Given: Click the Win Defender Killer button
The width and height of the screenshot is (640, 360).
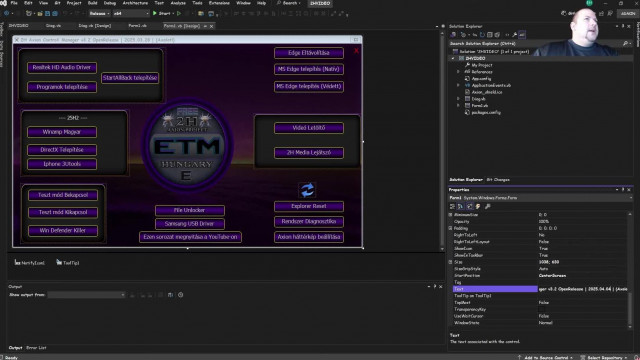Looking at the screenshot, I should [x=63, y=230].
